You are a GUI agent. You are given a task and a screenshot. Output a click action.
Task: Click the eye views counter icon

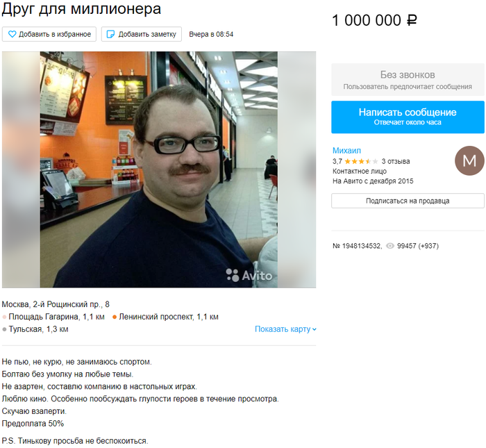390,246
